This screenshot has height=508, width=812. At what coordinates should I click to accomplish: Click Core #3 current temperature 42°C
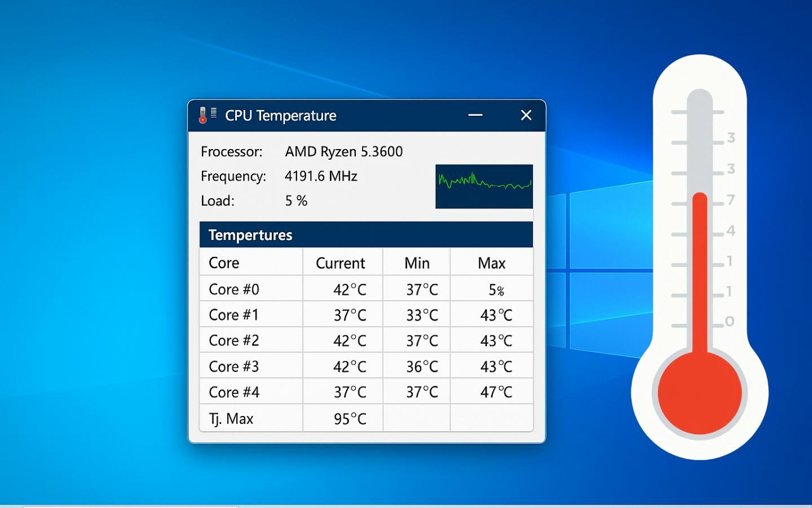tap(350, 367)
